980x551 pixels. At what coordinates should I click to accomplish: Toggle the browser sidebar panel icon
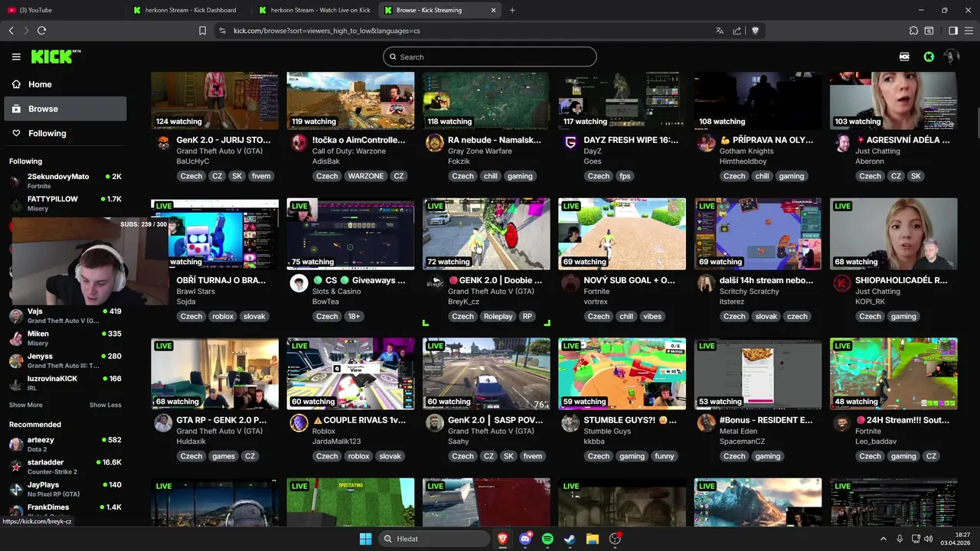[953, 31]
